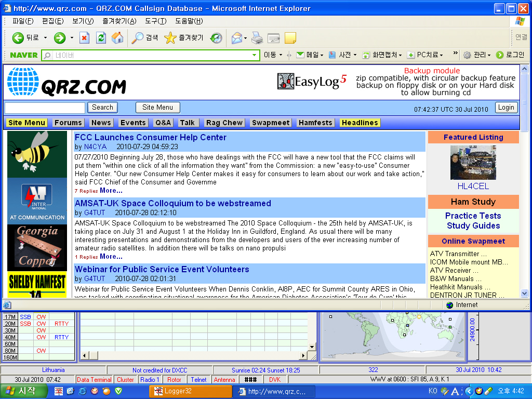Open the Naver search box dropdown arrow
Viewport: 532px width, 399px height.
point(255,55)
